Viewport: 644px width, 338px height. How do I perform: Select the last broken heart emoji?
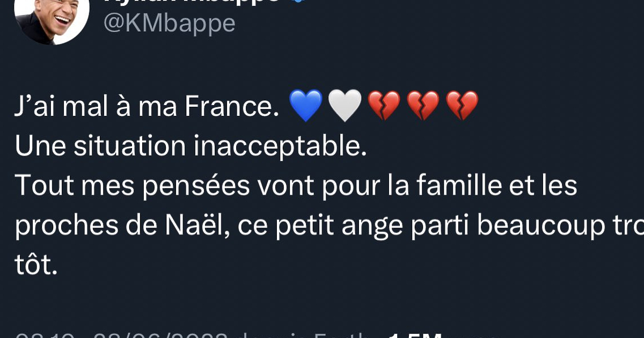point(462,105)
